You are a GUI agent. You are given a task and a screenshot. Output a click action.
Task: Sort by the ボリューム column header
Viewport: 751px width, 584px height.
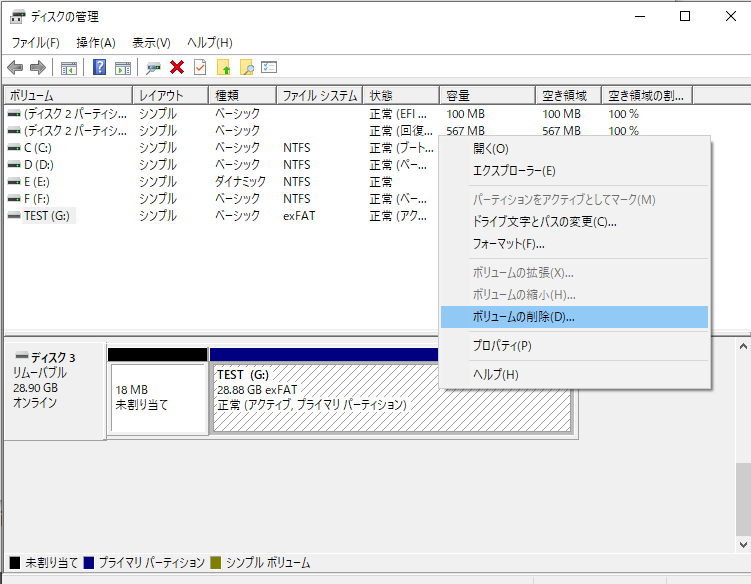click(68, 96)
